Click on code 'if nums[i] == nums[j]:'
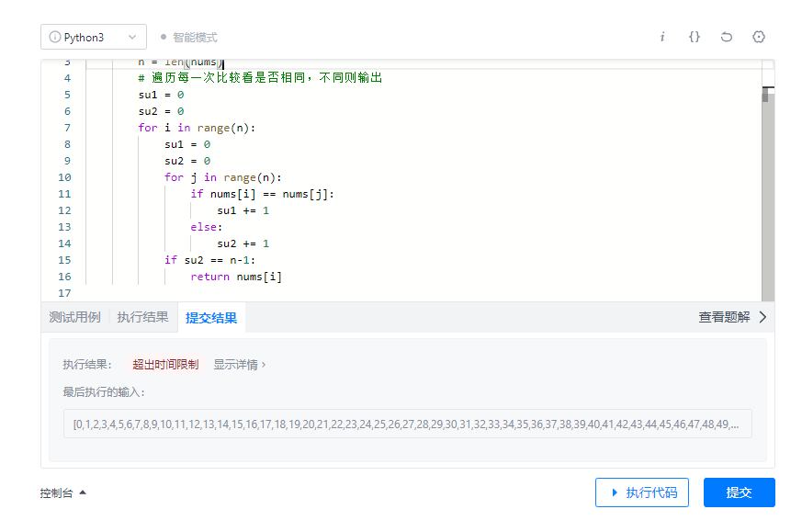The height and width of the screenshot is (532, 802). (x=262, y=194)
